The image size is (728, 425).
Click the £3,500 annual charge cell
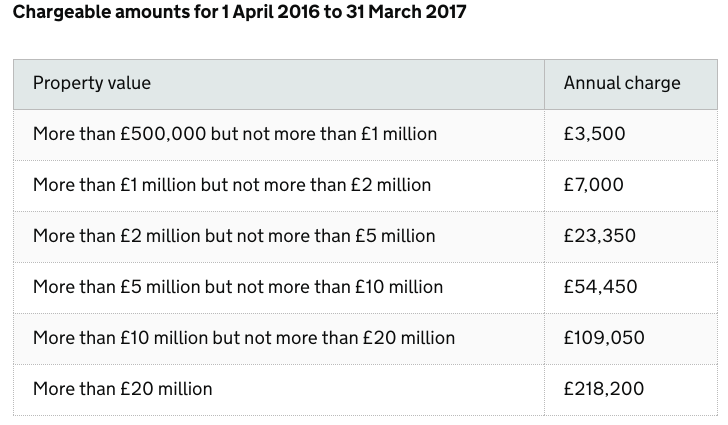(595, 134)
